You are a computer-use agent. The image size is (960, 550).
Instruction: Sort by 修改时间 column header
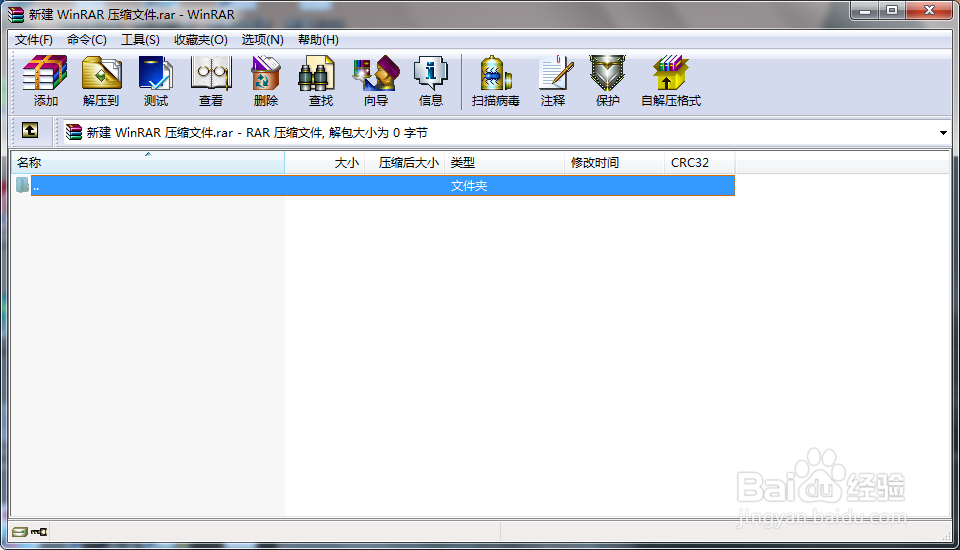click(x=614, y=163)
